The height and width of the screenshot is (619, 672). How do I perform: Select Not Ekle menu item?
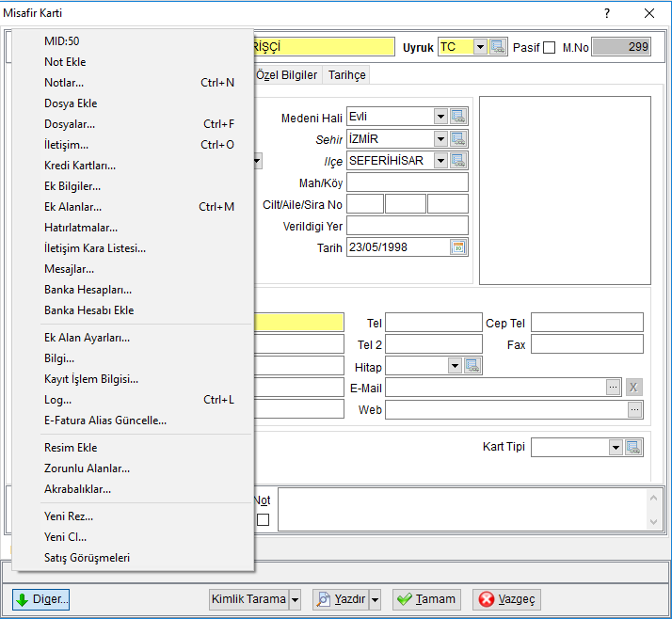133,62
